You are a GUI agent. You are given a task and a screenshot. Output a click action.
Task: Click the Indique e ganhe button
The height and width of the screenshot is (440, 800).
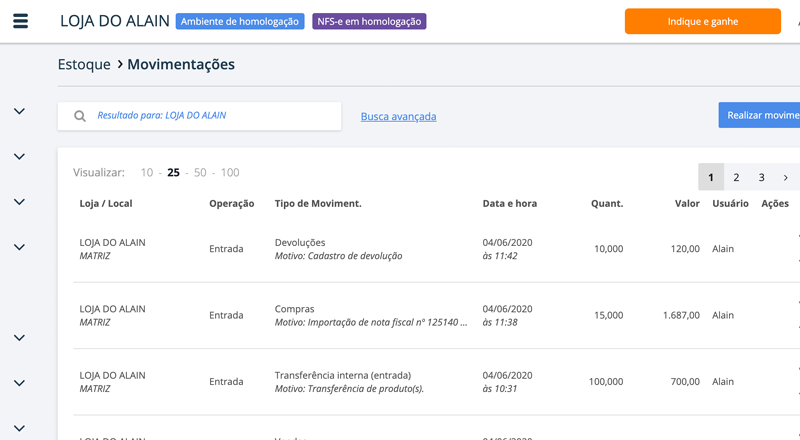tap(702, 21)
